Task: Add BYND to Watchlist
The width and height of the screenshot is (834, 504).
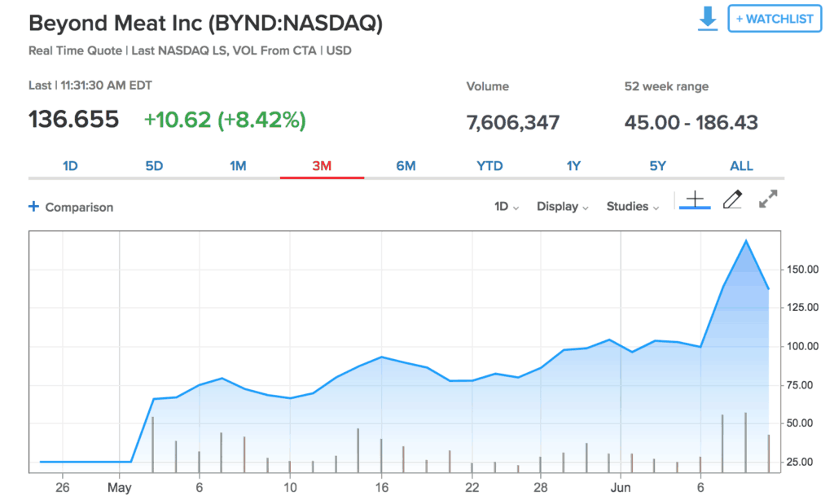Action: click(x=774, y=19)
